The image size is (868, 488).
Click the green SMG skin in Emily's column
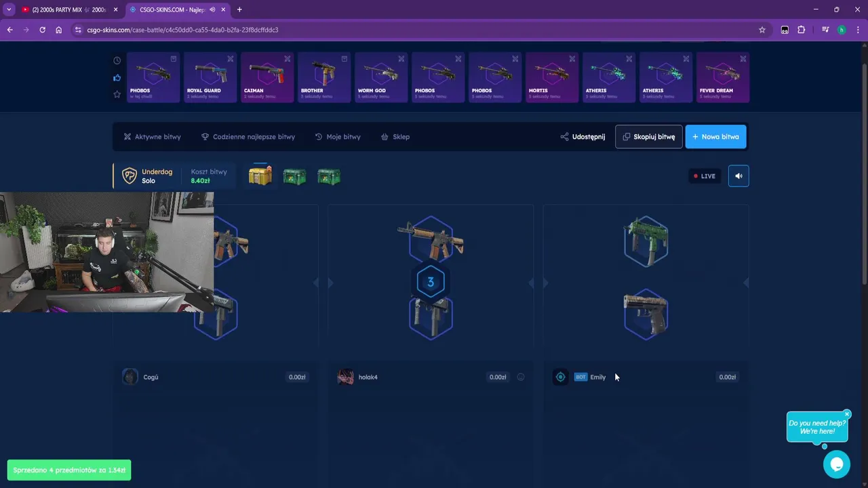(646, 241)
